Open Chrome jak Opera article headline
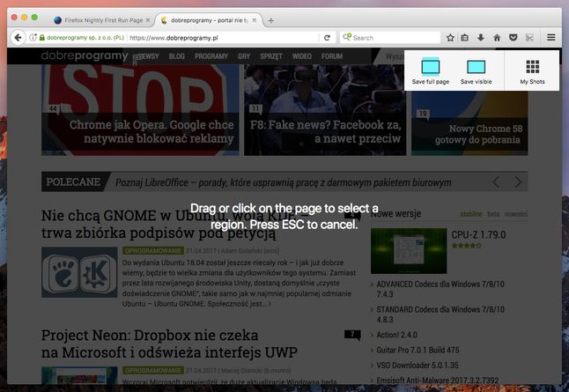 (x=151, y=131)
